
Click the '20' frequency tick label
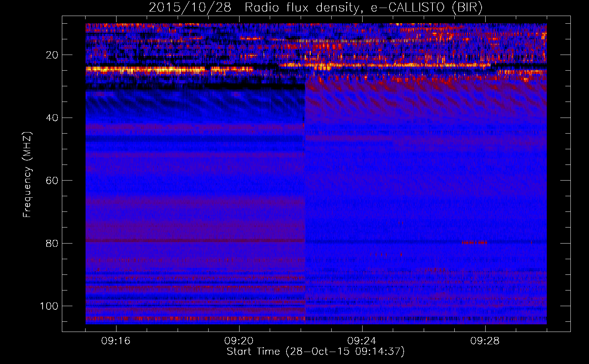52,55
